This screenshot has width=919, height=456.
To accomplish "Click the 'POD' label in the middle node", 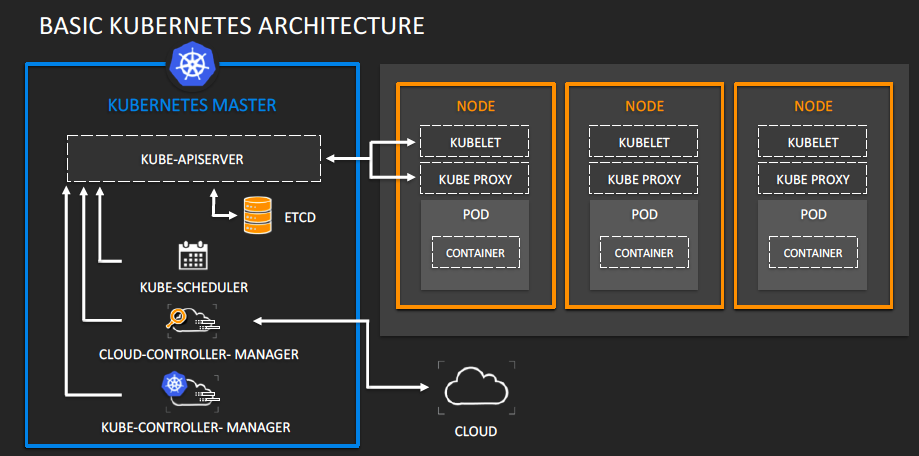I will pos(644,214).
